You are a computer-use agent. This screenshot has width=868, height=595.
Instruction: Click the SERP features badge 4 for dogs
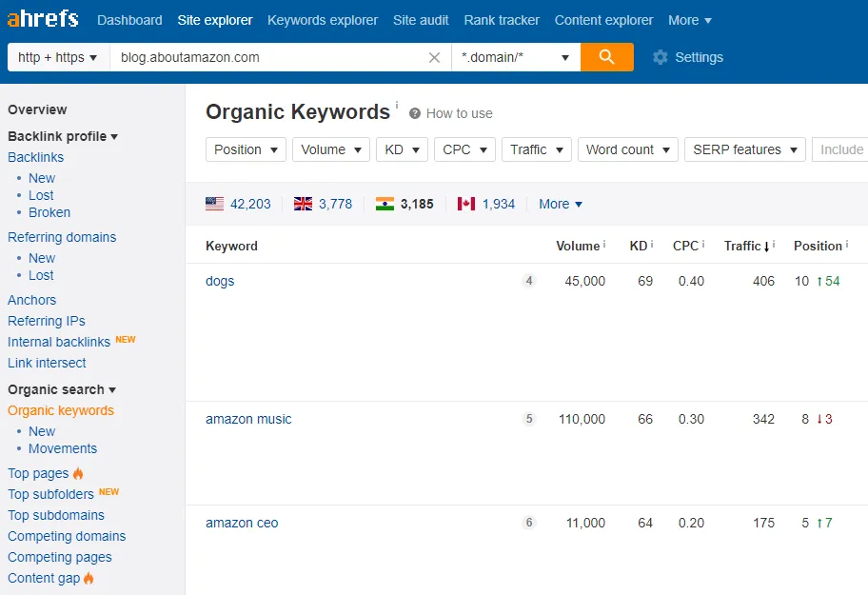(x=529, y=281)
